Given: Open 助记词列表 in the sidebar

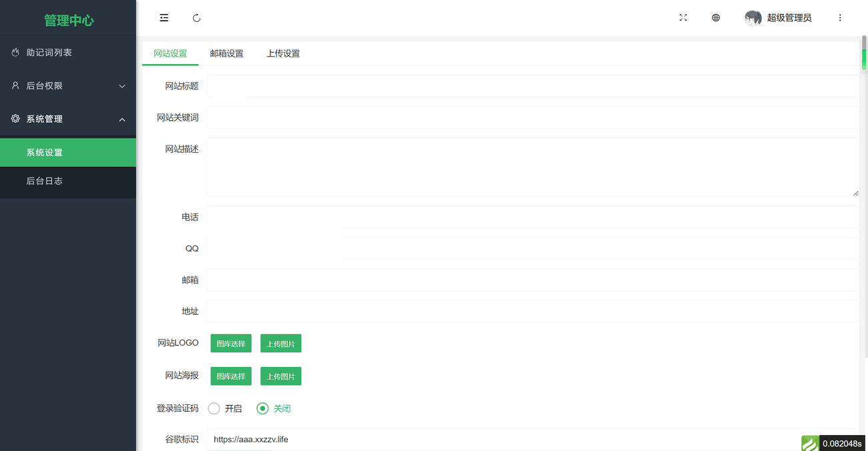Looking at the screenshot, I should pyautogui.click(x=49, y=53).
